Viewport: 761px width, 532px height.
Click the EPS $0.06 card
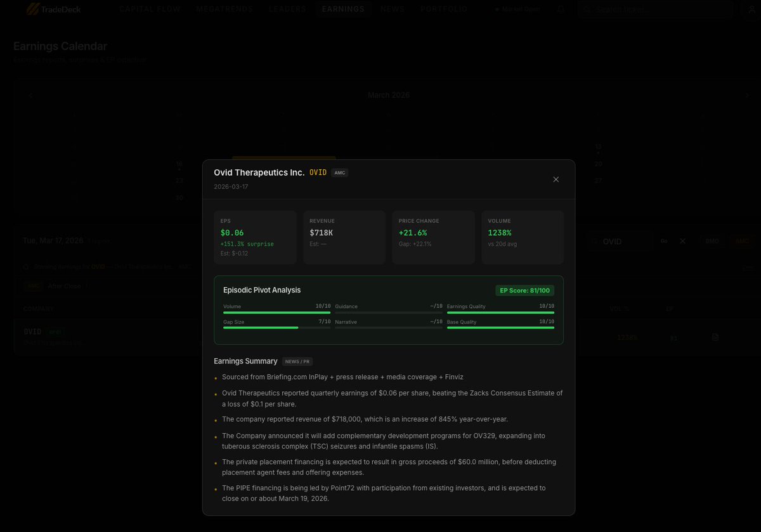[255, 237]
